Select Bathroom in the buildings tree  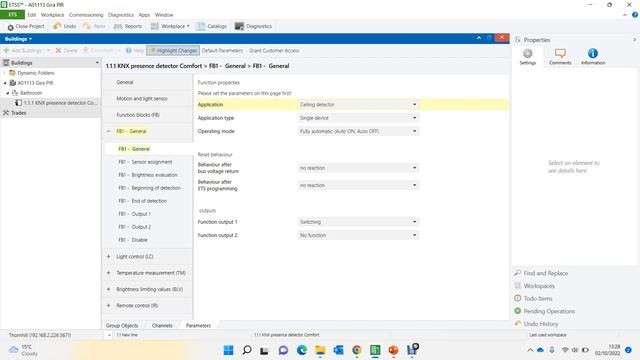point(31,93)
